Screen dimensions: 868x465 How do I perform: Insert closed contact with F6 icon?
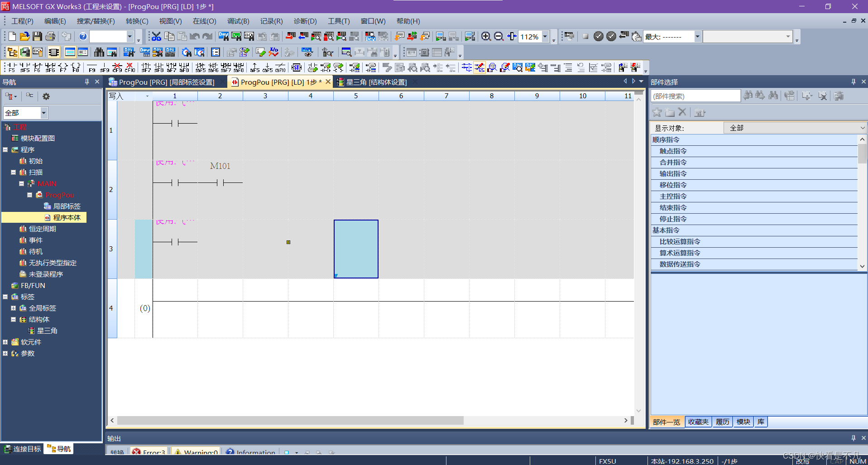pyautogui.click(x=37, y=67)
